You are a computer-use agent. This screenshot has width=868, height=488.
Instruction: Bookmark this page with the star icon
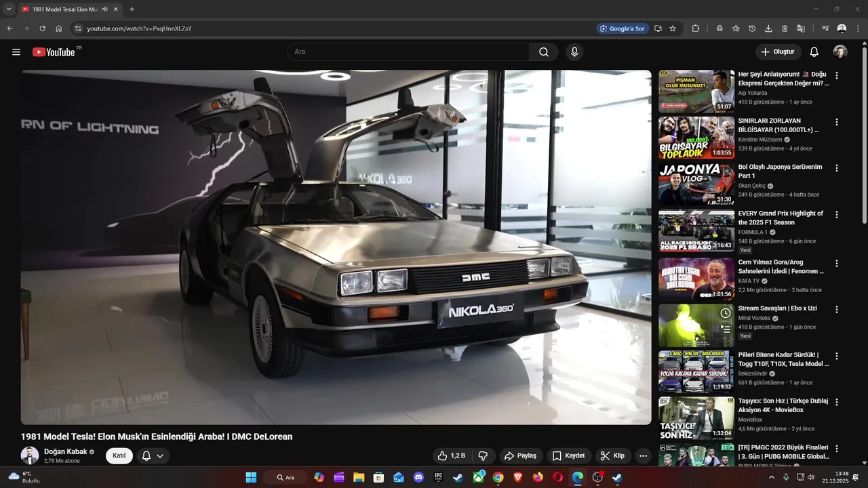tap(673, 28)
